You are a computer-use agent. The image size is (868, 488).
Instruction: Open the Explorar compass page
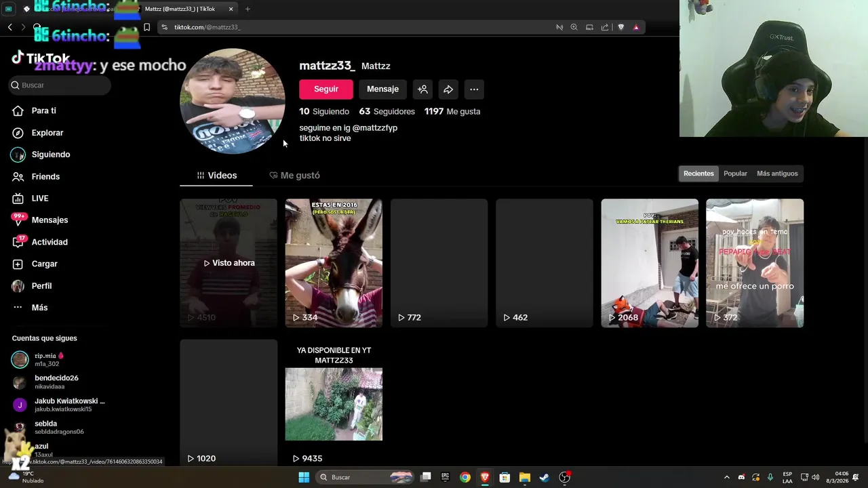tap(47, 133)
